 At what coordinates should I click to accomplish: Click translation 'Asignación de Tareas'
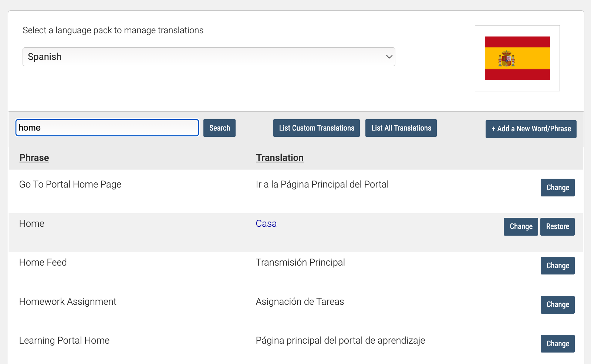[300, 301]
